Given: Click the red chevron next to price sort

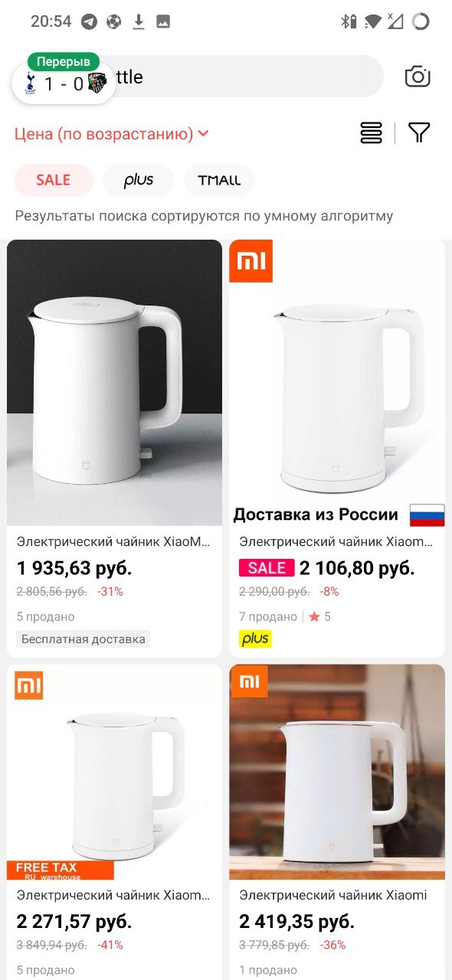Looking at the screenshot, I should pyautogui.click(x=203, y=134).
